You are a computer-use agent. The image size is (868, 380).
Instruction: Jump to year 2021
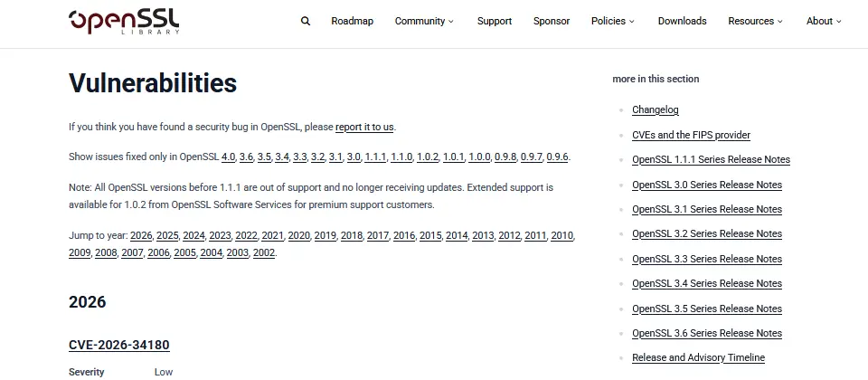click(272, 236)
